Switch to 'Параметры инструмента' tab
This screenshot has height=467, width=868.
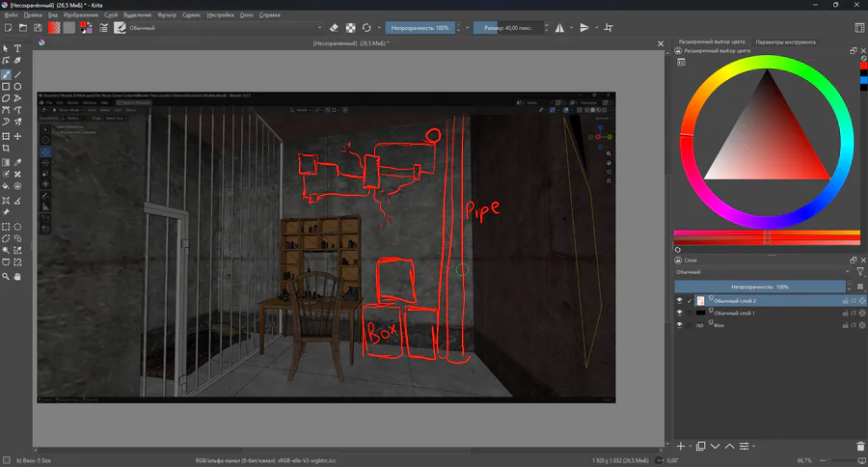coord(785,42)
